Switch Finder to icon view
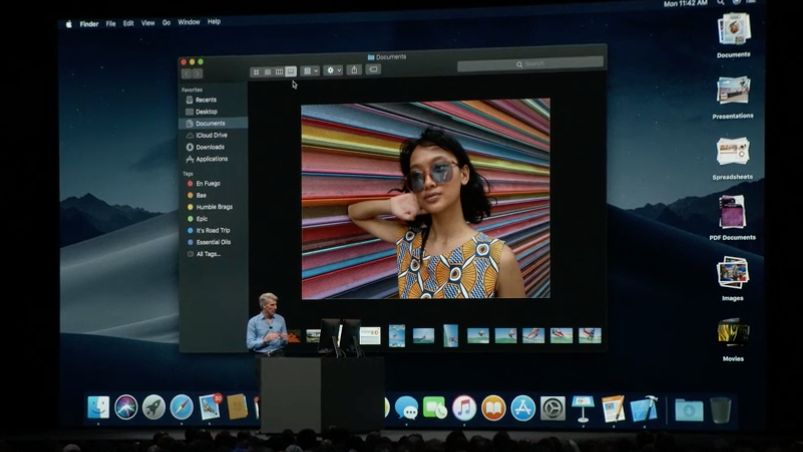The image size is (803, 452). (256, 72)
